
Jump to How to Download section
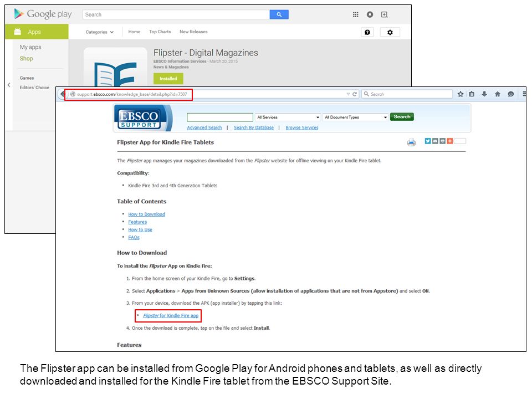[146, 214]
